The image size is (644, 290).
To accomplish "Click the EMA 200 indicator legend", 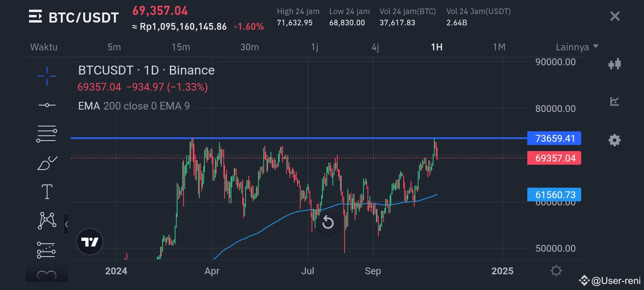I will (x=134, y=106).
